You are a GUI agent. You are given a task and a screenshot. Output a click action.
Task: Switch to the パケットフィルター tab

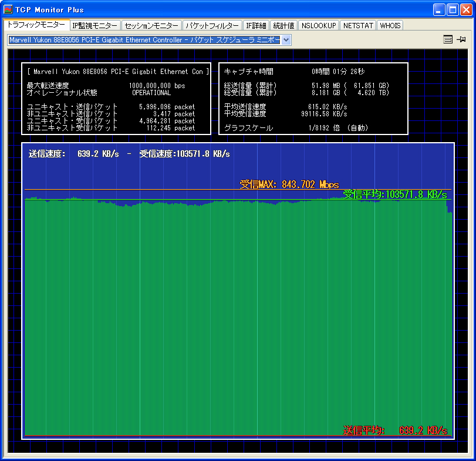click(212, 26)
